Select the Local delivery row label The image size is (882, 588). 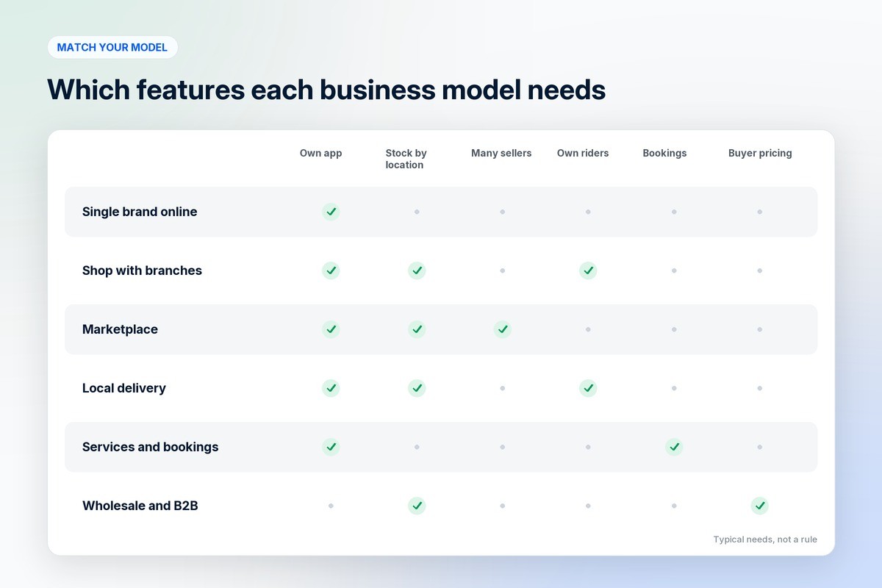[124, 388]
